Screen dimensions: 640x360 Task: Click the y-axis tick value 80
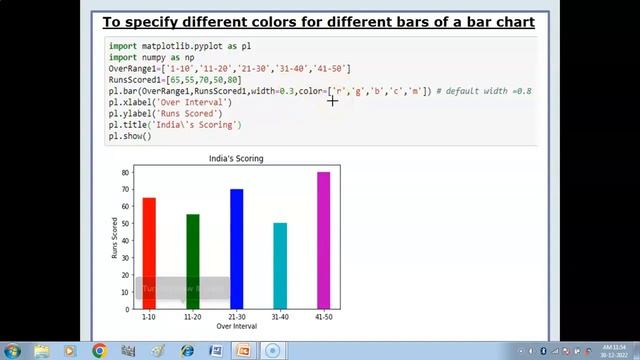pos(125,173)
